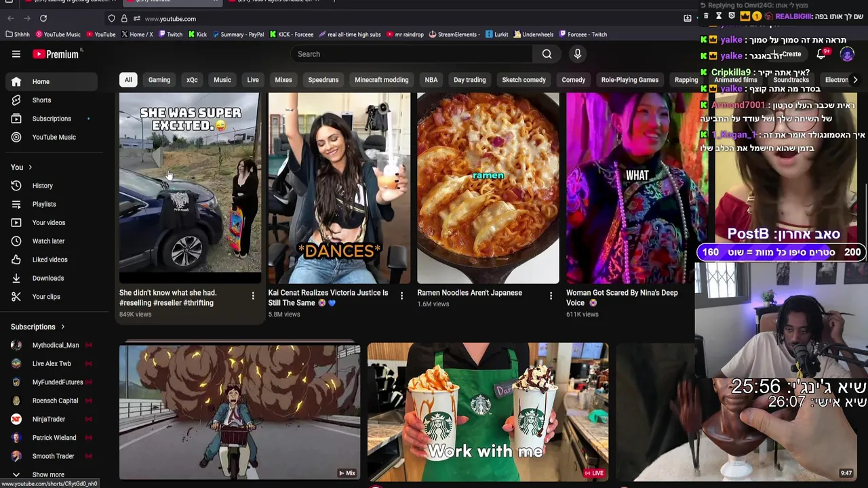Viewport: 868px width, 488px height.
Task: Reload the page in browser
Action: click(x=43, y=18)
